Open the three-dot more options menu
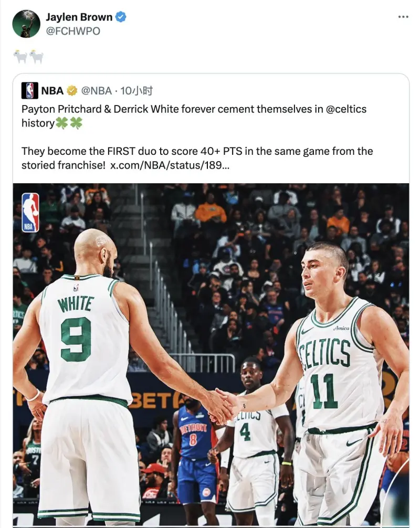The image size is (420, 528). (403, 16)
